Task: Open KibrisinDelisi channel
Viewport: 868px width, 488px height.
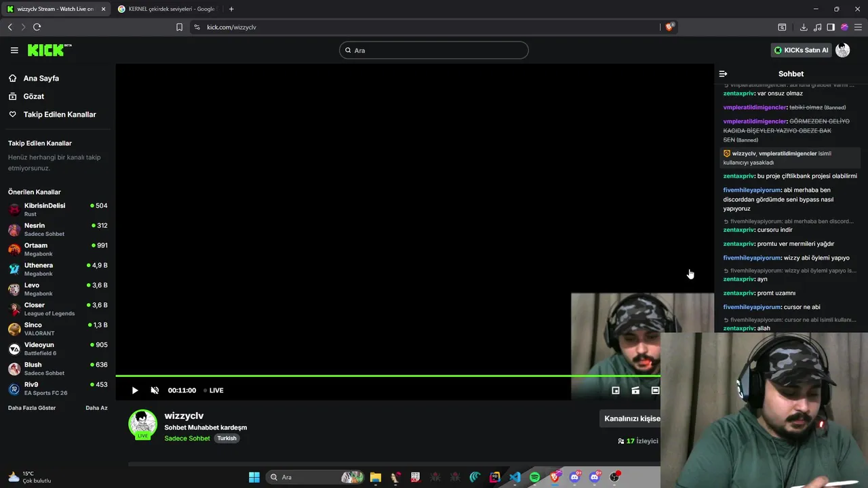Action: 58,209
